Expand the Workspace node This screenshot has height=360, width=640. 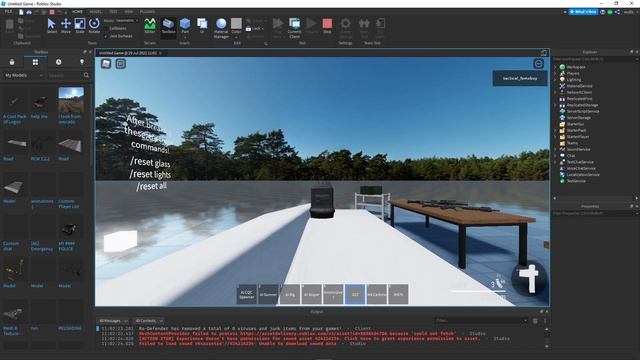[x=556, y=67]
